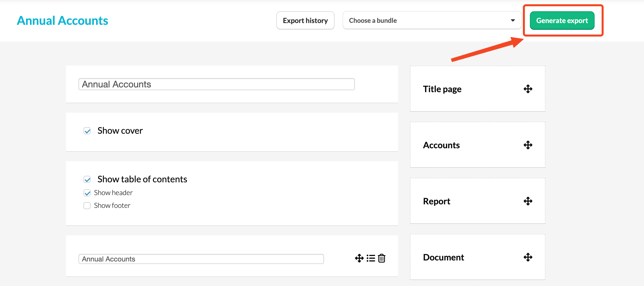The image size is (644, 286).
Task: Click the bundle dropdown arrow
Action: (513, 21)
